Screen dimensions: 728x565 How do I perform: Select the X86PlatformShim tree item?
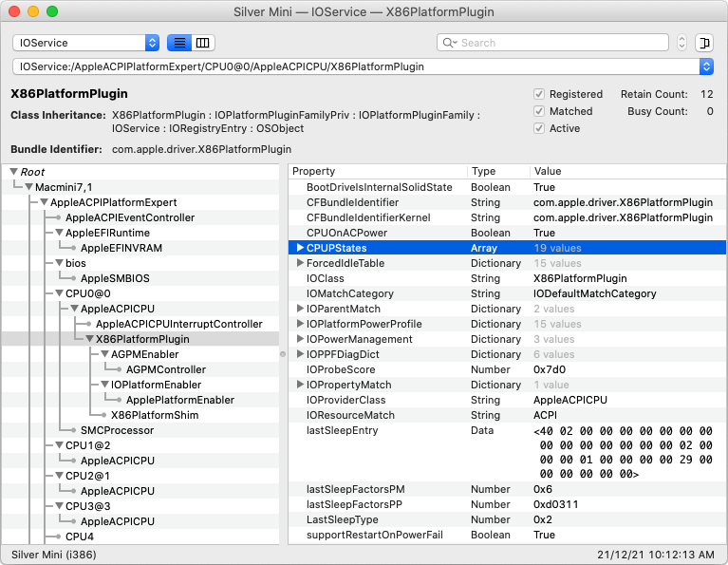pyautogui.click(x=155, y=415)
